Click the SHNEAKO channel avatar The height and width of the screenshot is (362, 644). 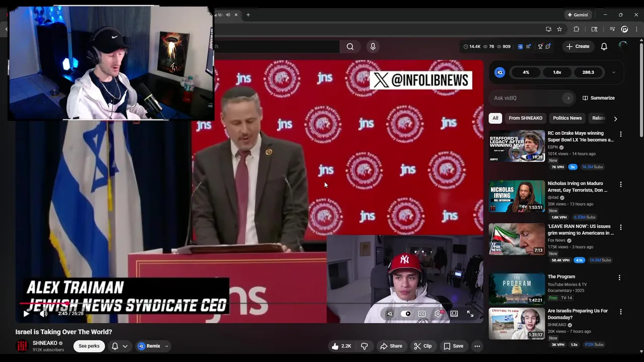click(x=22, y=346)
